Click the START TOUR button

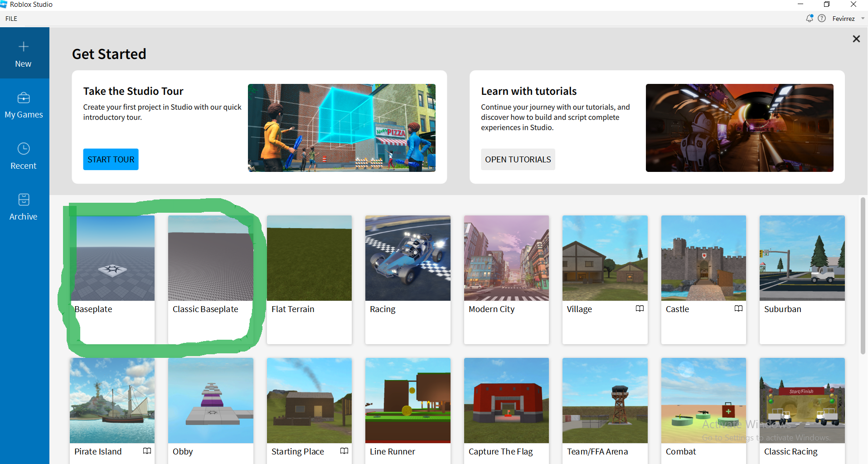pos(111,159)
